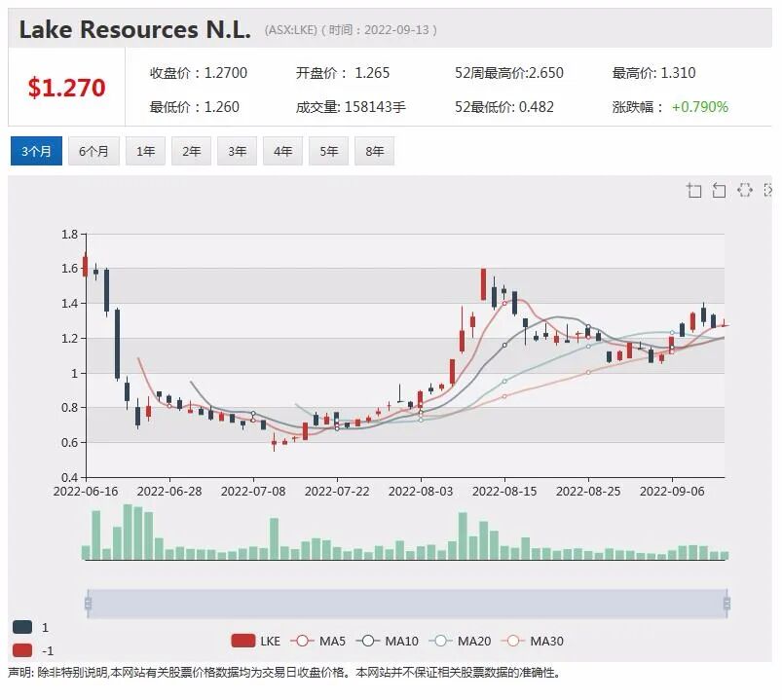Click the tallest volume bar in early August
782x700 pixels.
463,536
